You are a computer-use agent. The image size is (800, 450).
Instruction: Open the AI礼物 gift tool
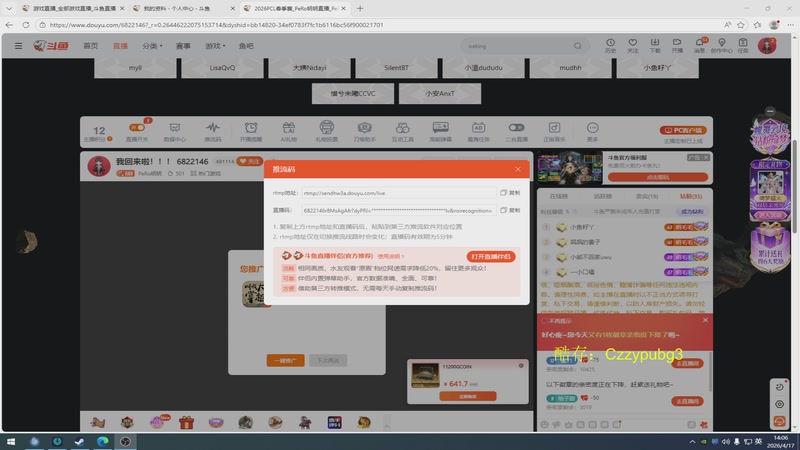(288, 132)
